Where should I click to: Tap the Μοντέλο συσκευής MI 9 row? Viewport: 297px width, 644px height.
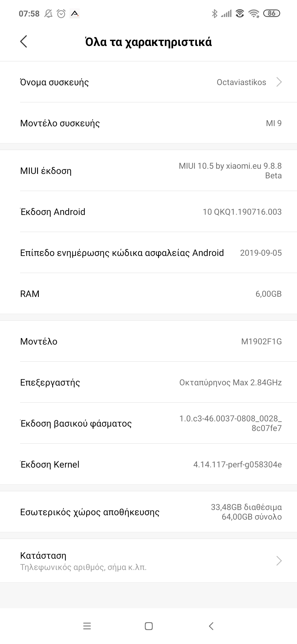148,123
